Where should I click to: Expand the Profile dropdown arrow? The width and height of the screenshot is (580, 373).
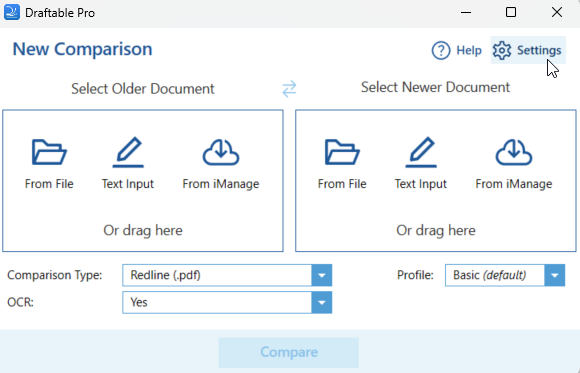click(554, 275)
